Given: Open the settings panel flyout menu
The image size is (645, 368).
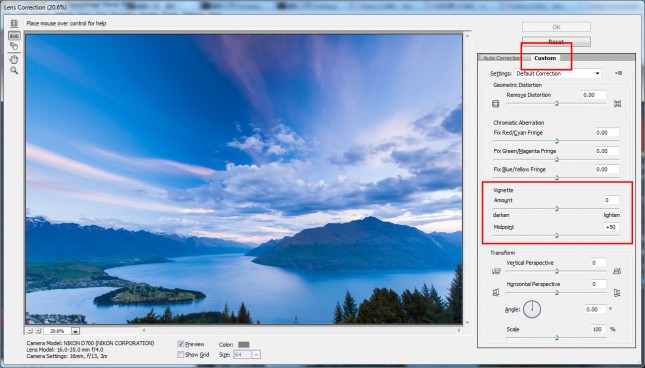Looking at the screenshot, I should click(x=618, y=73).
